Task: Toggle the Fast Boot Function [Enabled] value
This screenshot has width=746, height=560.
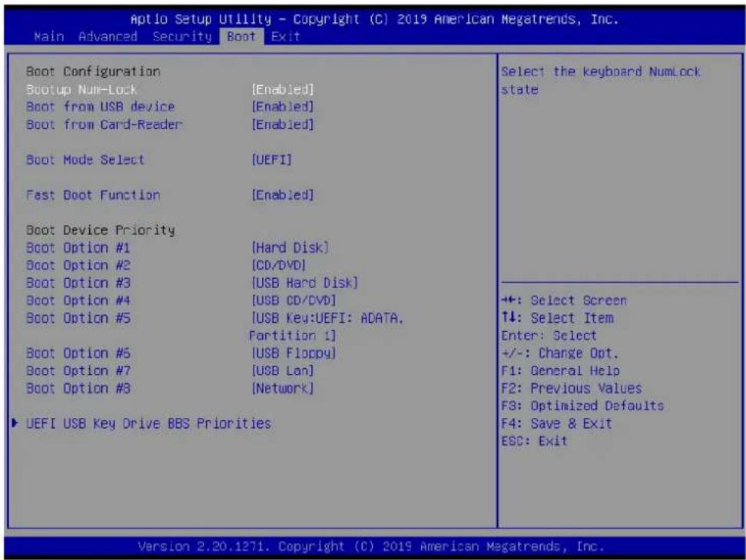Action: (283, 194)
